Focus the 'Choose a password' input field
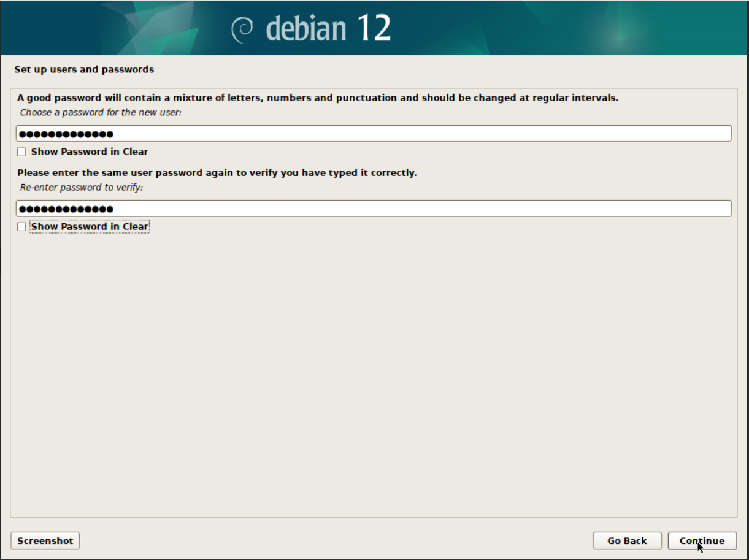The width and height of the screenshot is (749, 560). [374, 134]
